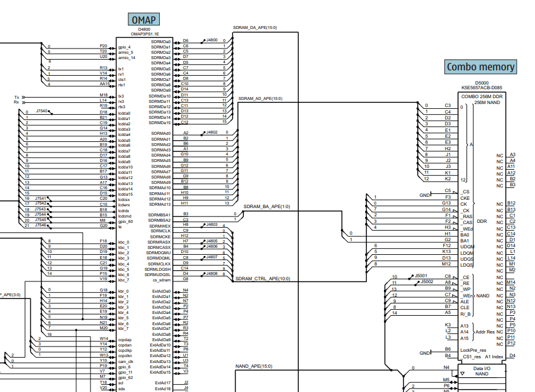Click the kbc_0 pin name
The width and height of the screenshot is (535, 392).
(124, 242)
